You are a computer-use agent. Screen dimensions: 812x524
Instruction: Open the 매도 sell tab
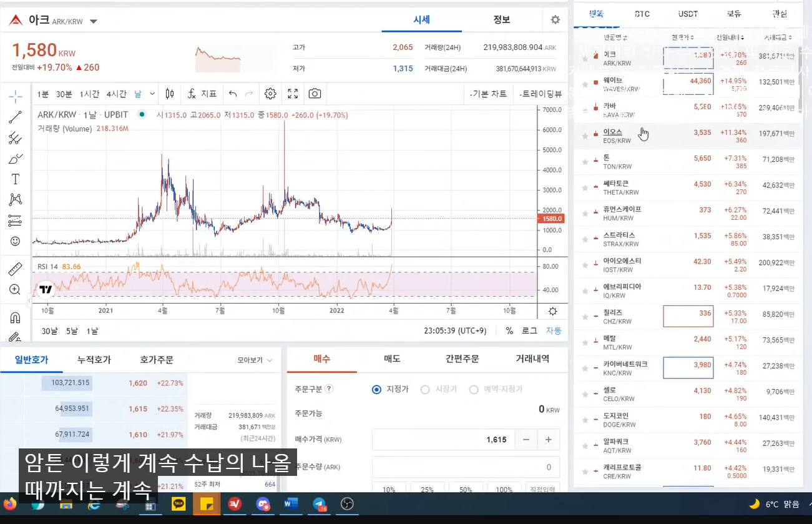(392, 359)
